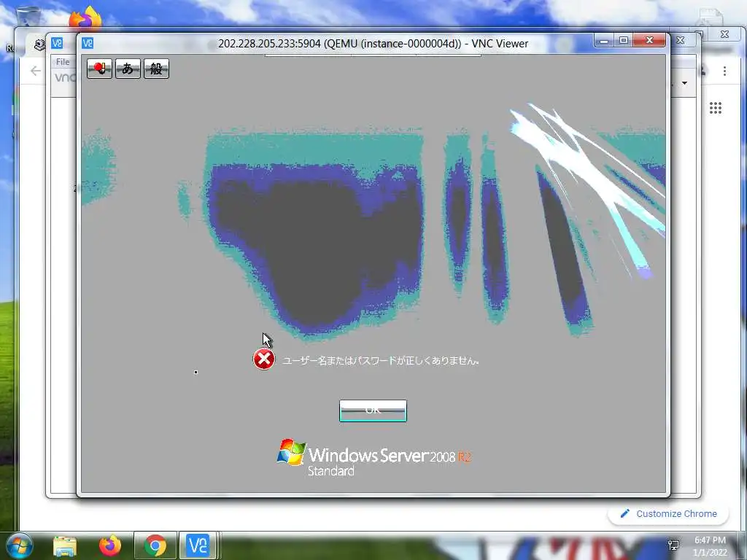Click the back VNC Viewer window logo
Screen dimensions: 747x560
tap(57, 43)
